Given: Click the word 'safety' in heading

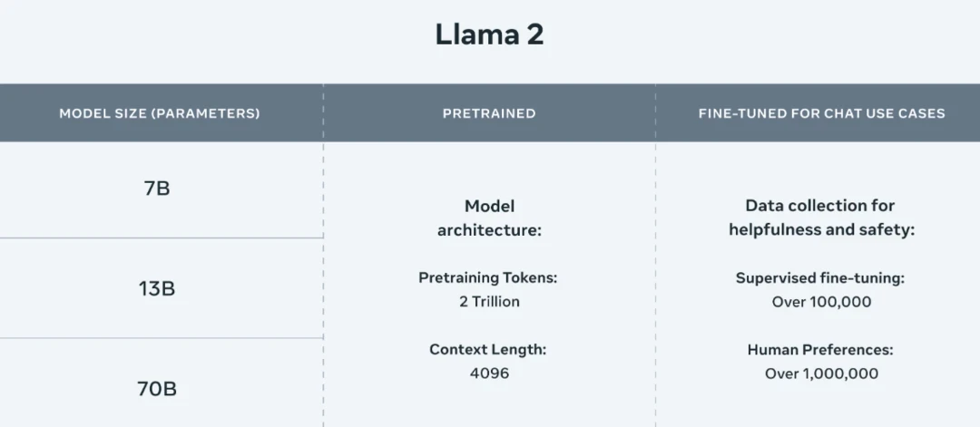Looking at the screenshot, I should tap(887, 230).
